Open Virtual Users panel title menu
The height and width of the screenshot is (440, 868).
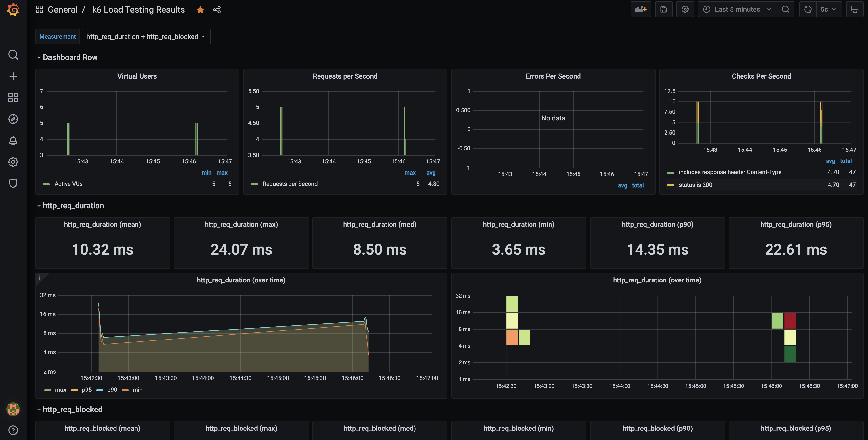[x=137, y=76]
